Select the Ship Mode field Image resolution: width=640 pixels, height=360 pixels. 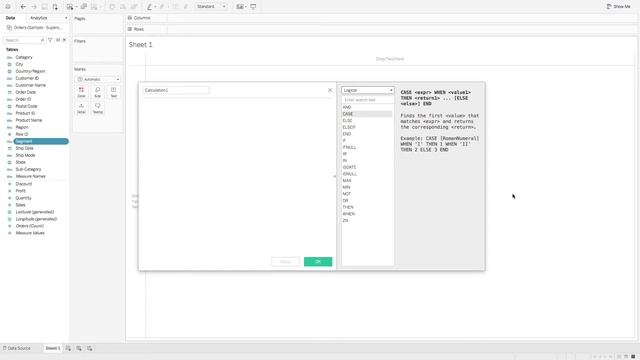(25, 155)
